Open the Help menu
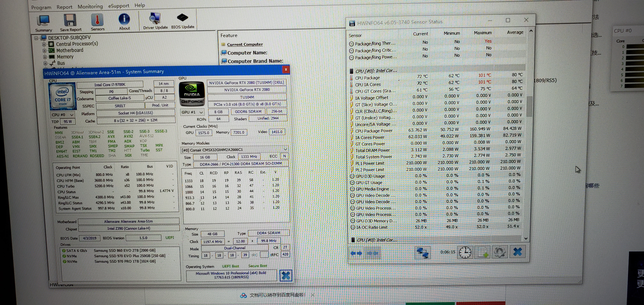The width and height of the screenshot is (644, 305). click(x=139, y=5)
